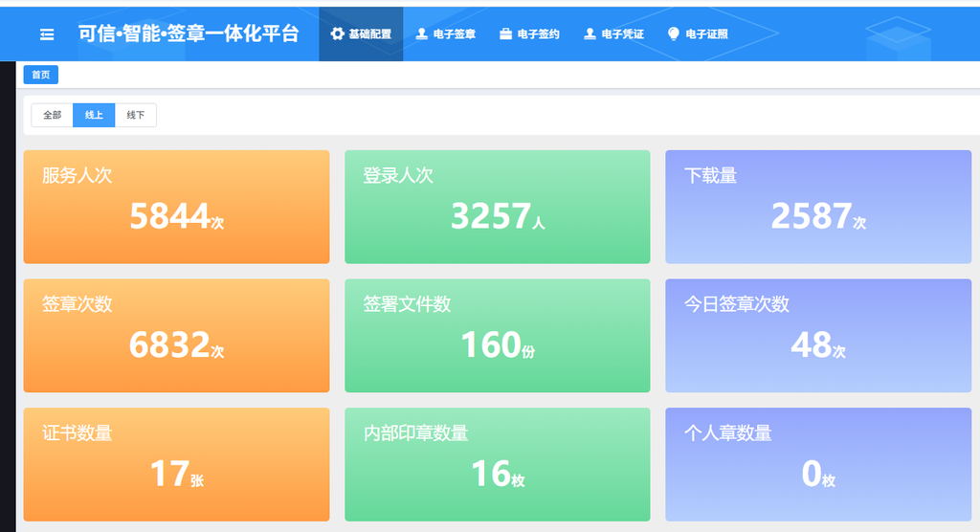980x532 pixels.
Task: Open the 电子签约 menu
Action: coord(529,33)
